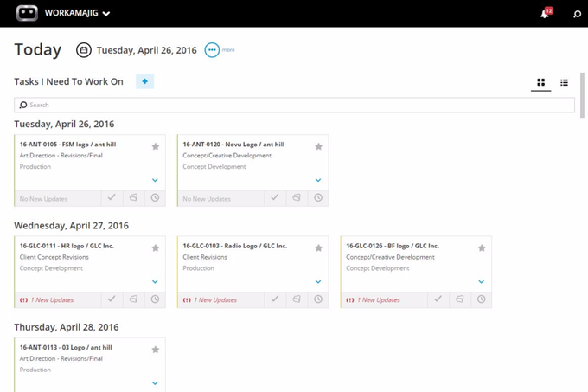Log time with clock on Radio Logo card

(x=318, y=299)
